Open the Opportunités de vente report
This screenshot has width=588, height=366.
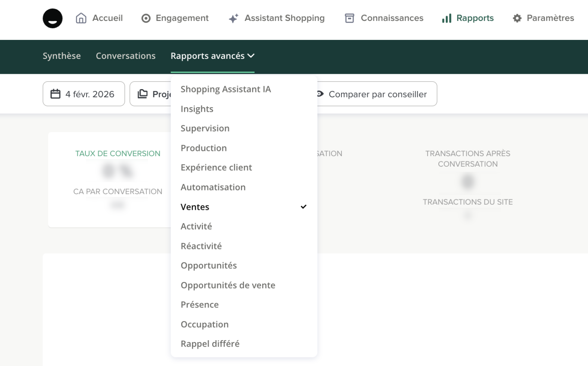coord(228,285)
